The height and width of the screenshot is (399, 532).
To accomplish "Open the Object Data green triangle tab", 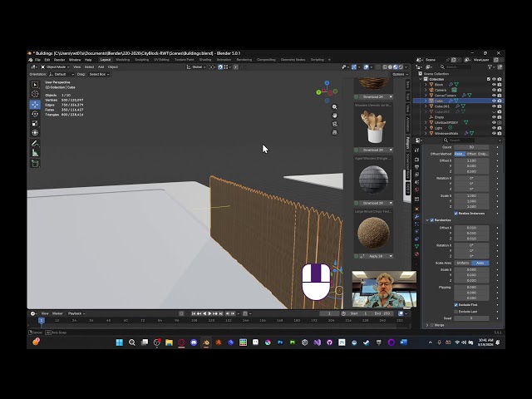I will click(x=417, y=246).
